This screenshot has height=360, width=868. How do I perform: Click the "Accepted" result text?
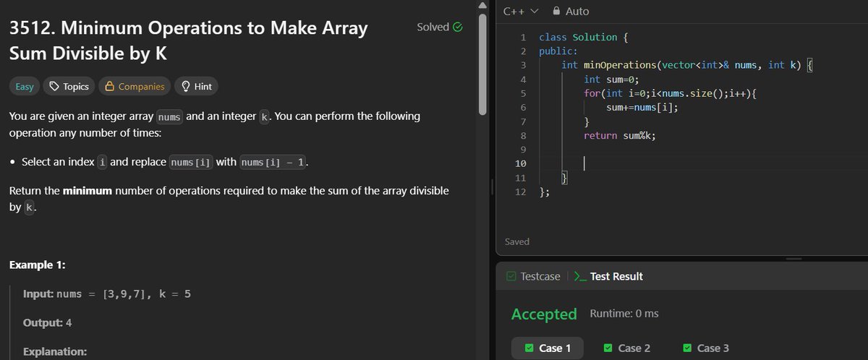tap(544, 314)
